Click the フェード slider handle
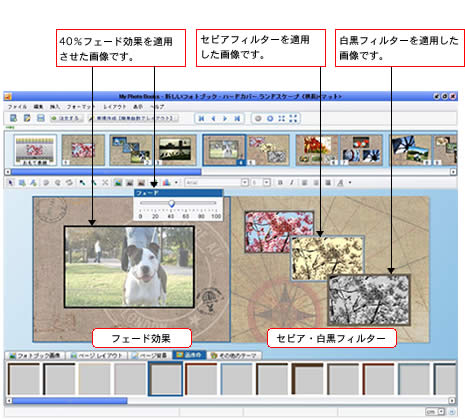The image size is (465, 420). tap(172, 203)
